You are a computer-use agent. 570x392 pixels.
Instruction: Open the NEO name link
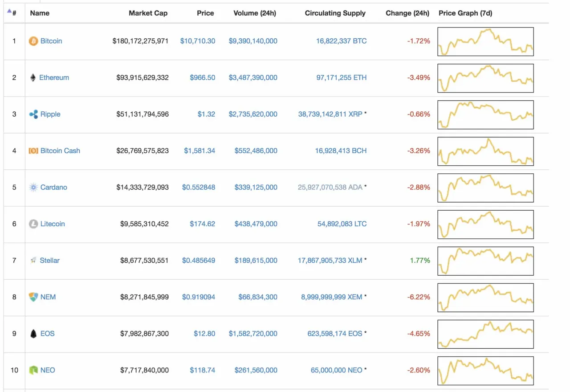(x=48, y=370)
